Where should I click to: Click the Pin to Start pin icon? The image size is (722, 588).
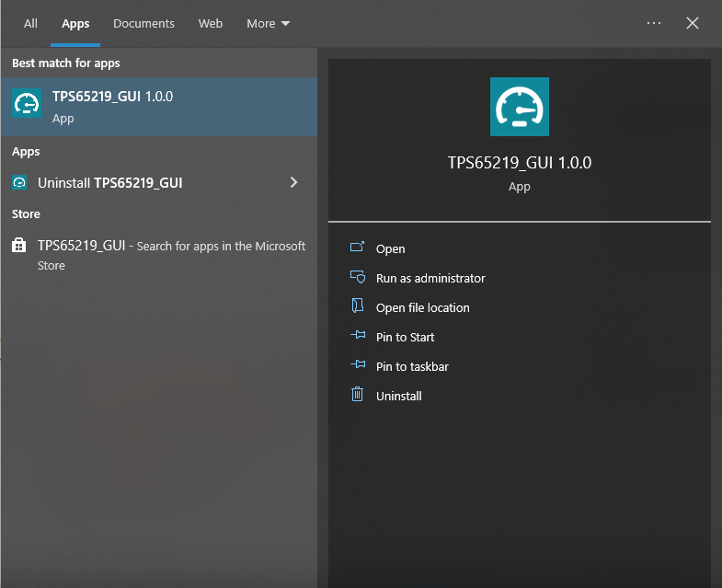358,337
